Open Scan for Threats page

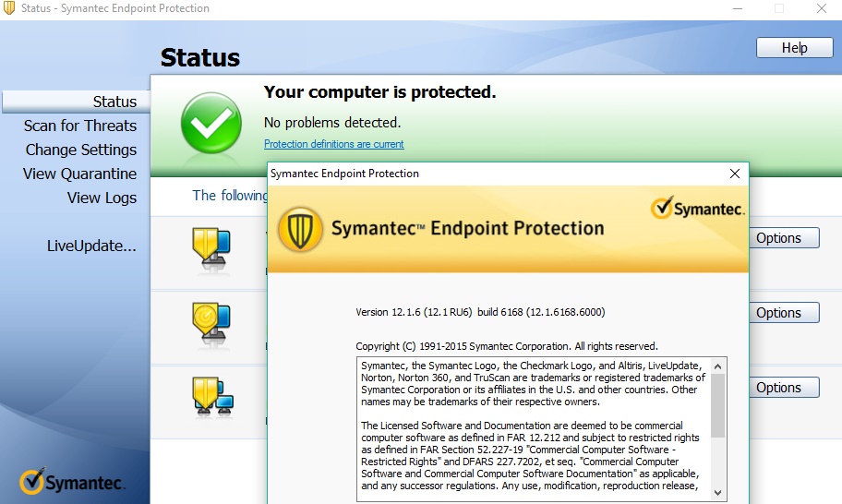pyautogui.click(x=80, y=126)
